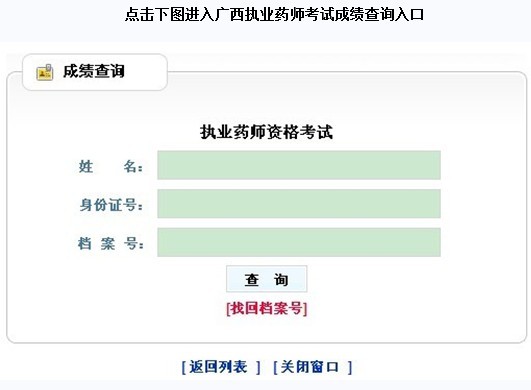531x390 pixels.
Task: Click the ID card icon beside 成绩查询
Action: (45, 72)
